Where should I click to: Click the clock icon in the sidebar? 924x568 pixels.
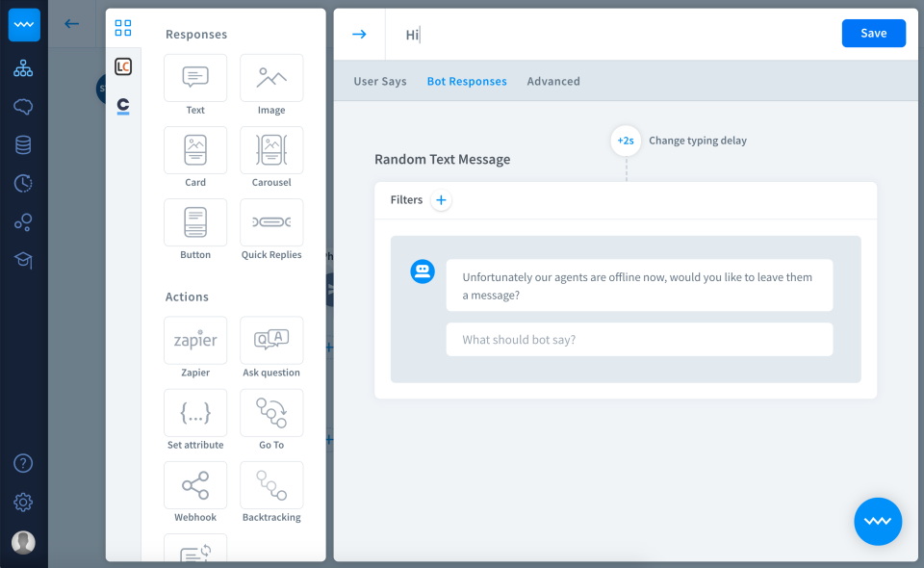(23, 183)
